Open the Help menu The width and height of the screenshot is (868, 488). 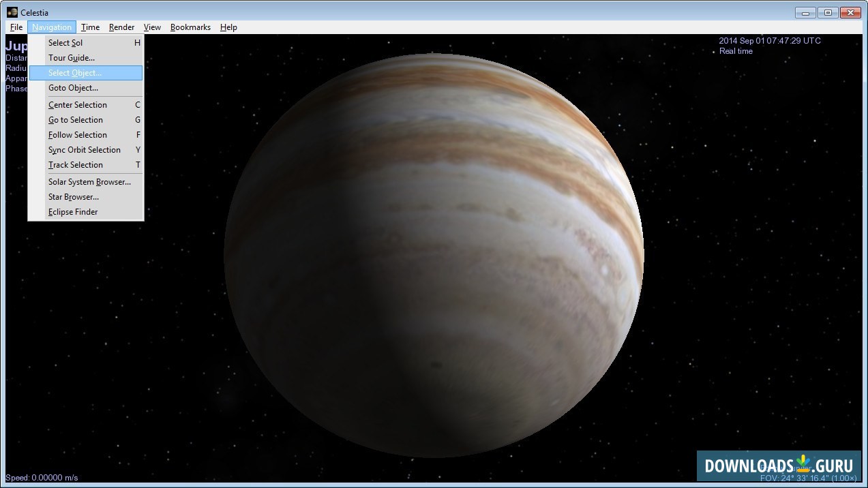tap(228, 27)
